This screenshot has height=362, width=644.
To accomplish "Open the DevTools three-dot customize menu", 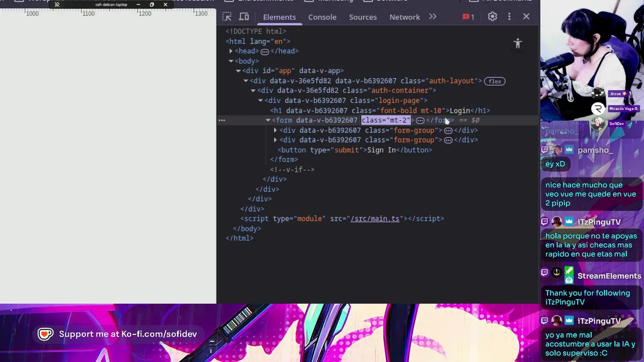I will (x=509, y=17).
